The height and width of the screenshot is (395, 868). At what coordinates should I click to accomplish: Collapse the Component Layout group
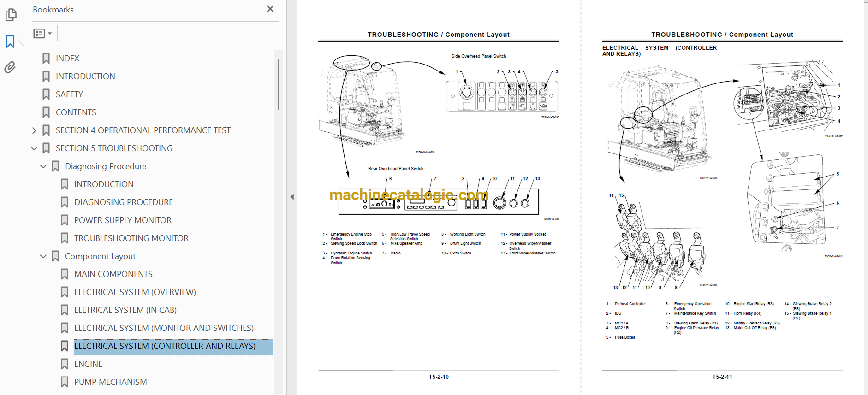[43, 256]
